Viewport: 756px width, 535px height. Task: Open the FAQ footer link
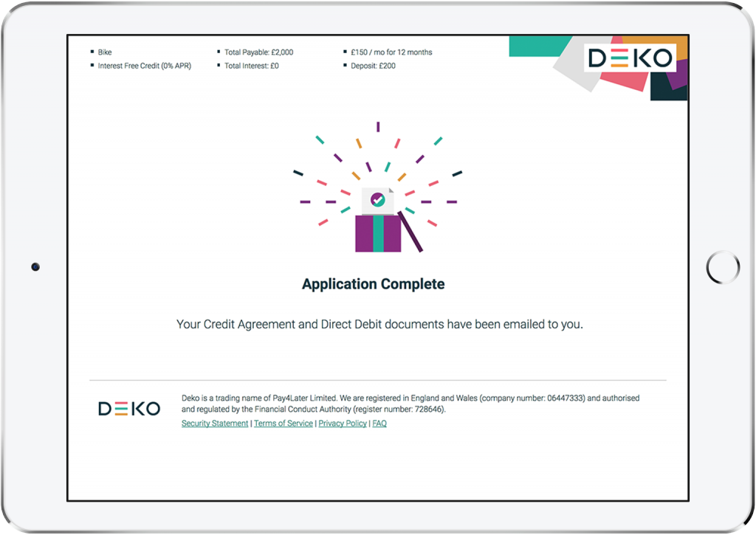tap(379, 424)
